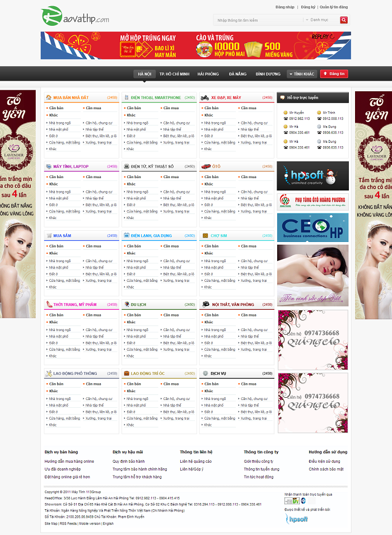This screenshot has width=392, height=535.
Task: Open the Danh mục category dropdown
Action: 321,20
